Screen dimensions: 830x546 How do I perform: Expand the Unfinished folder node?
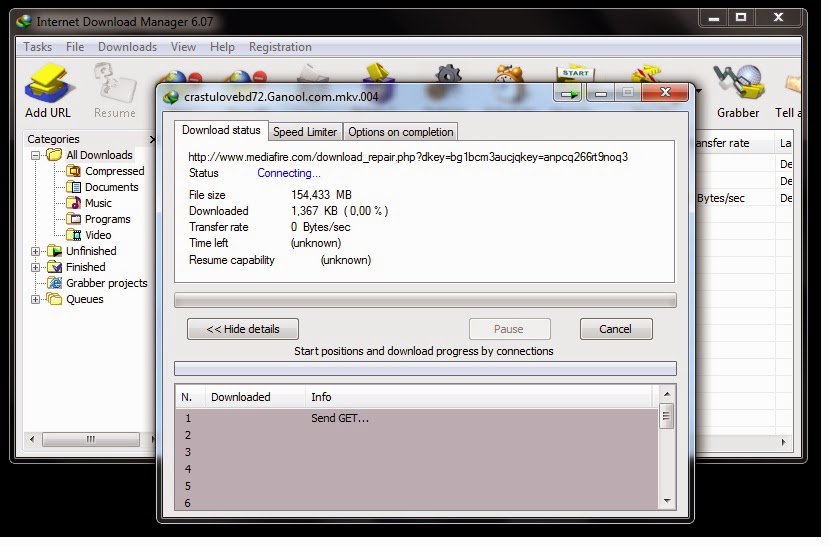tap(37, 251)
